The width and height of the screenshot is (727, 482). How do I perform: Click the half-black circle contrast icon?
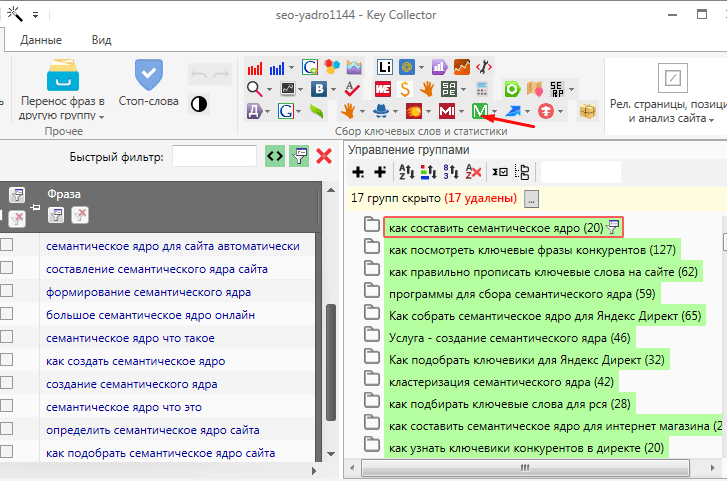pyautogui.click(x=199, y=104)
